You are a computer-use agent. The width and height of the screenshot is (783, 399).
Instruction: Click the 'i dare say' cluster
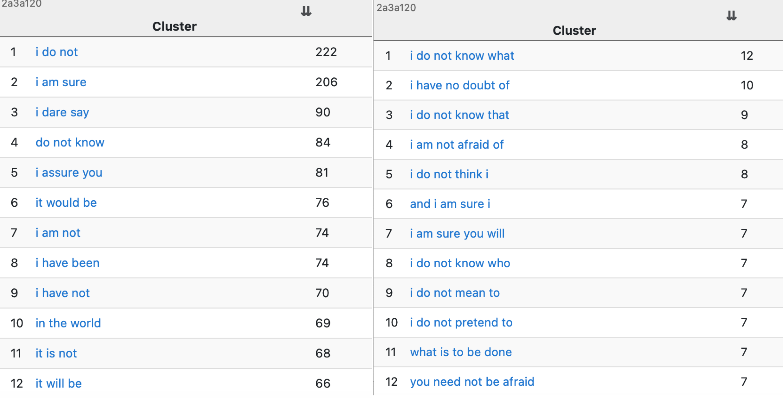62,112
